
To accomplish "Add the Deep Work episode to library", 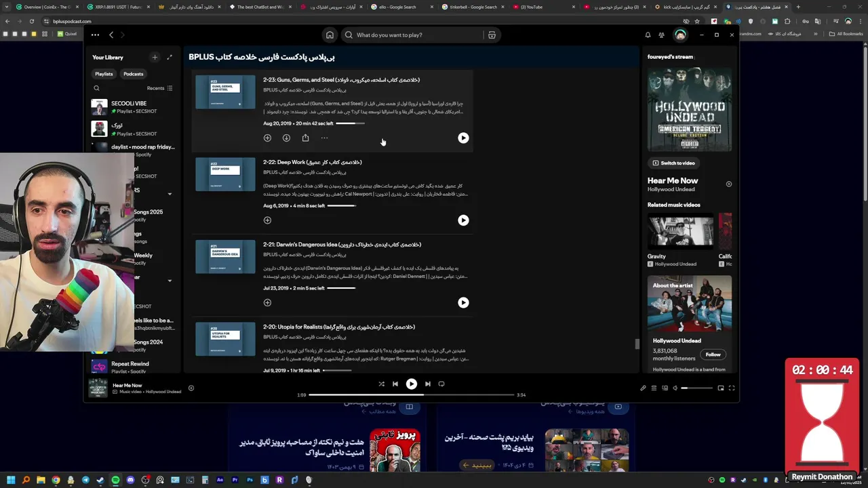I will (x=267, y=220).
